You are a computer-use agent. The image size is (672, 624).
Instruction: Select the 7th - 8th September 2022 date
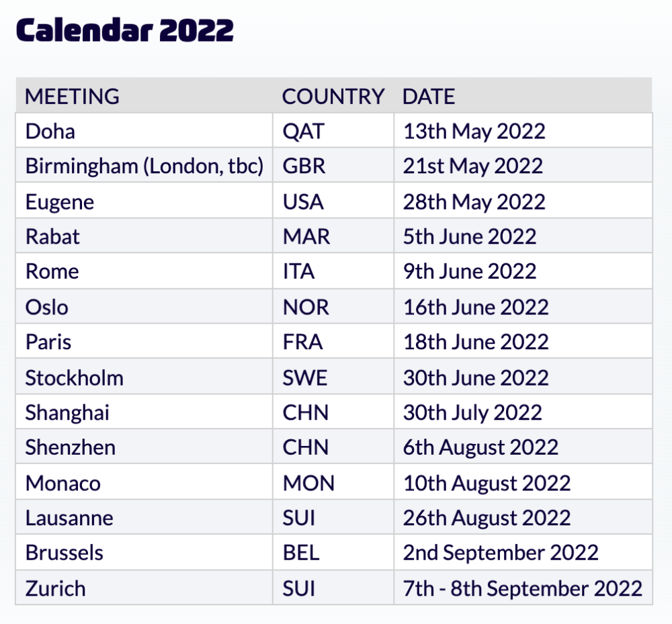(x=522, y=588)
